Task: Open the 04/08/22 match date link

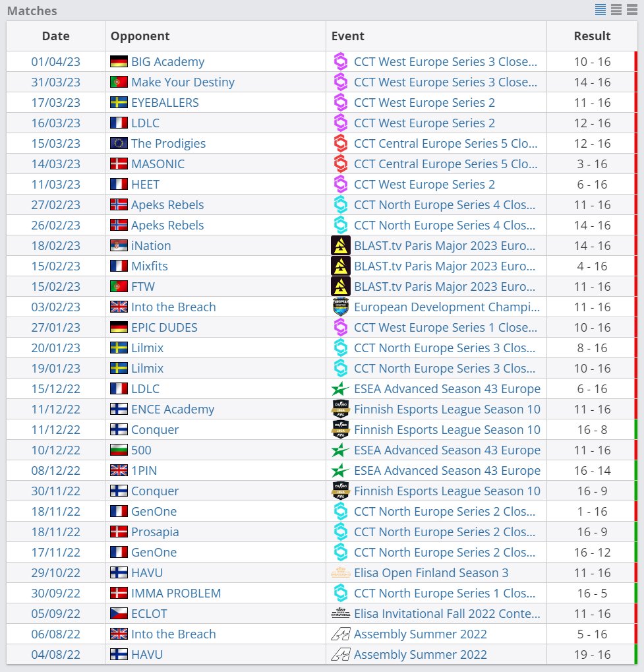Action: 56,654
